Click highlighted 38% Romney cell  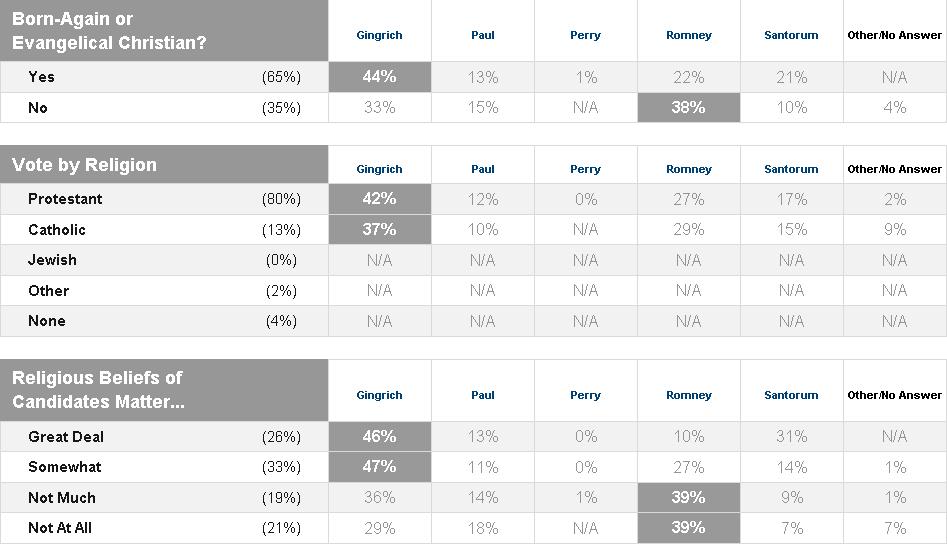coord(688,107)
